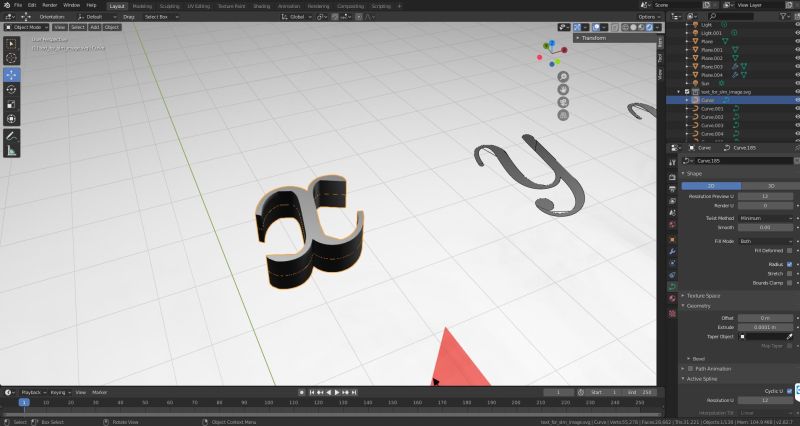Toggle the Stretch checkbox
This screenshot has width=800, height=426.
(789, 273)
